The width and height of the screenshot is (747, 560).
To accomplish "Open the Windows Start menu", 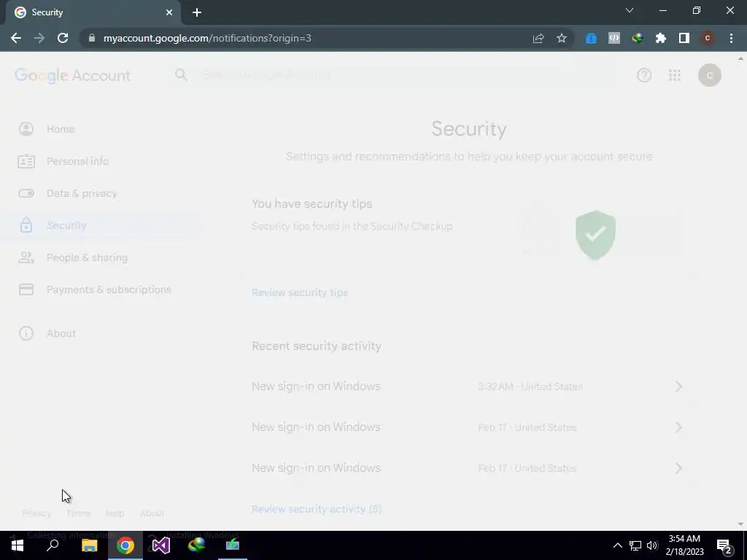I will (x=18, y=545).
